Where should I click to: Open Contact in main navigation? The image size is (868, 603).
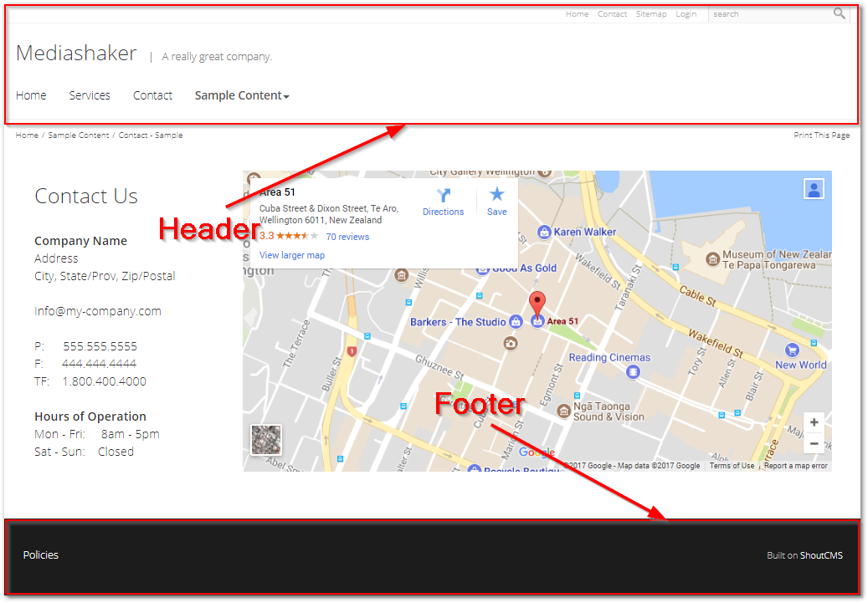point(153,95)
